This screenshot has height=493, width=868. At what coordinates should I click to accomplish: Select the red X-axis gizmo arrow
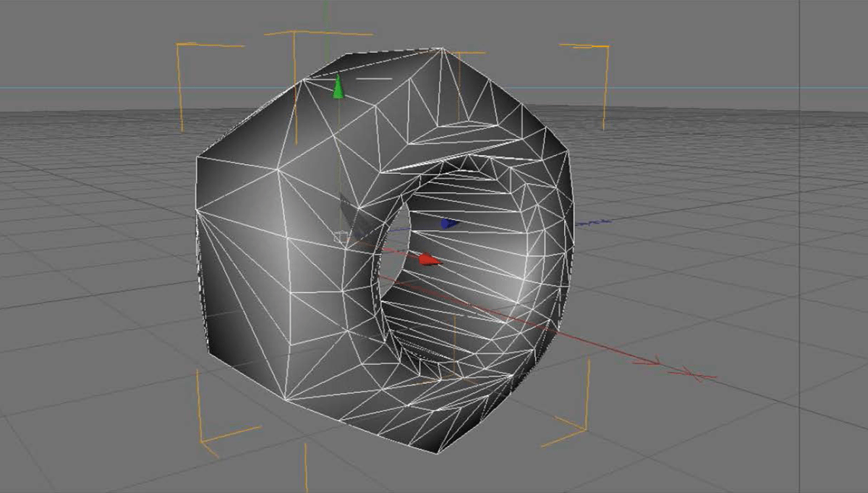427,259
